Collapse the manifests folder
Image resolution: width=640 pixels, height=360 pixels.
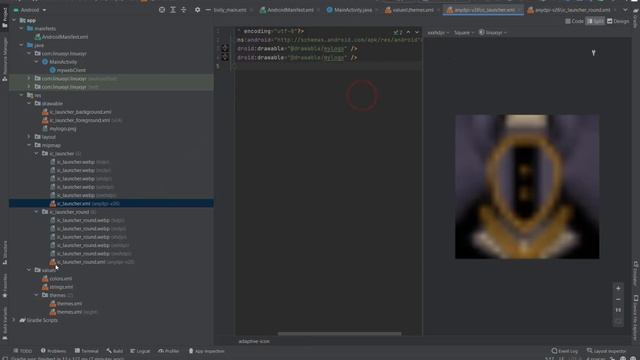coord(22,29)
